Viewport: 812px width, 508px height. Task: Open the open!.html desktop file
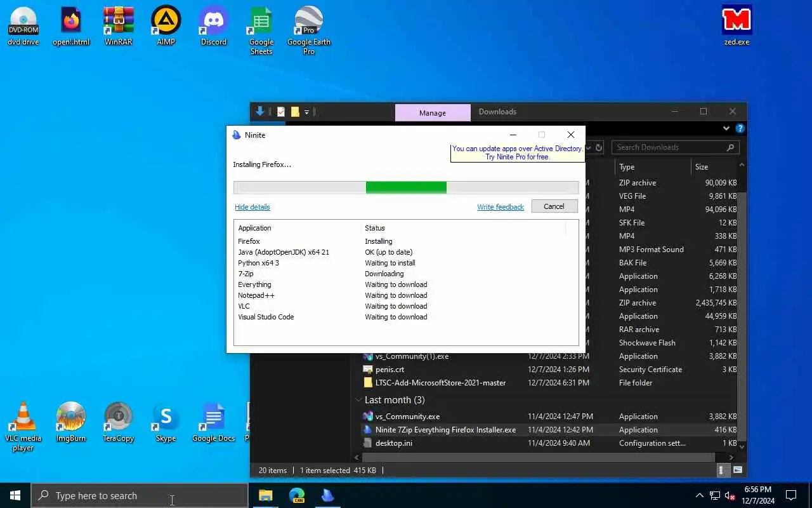[71, 27]
